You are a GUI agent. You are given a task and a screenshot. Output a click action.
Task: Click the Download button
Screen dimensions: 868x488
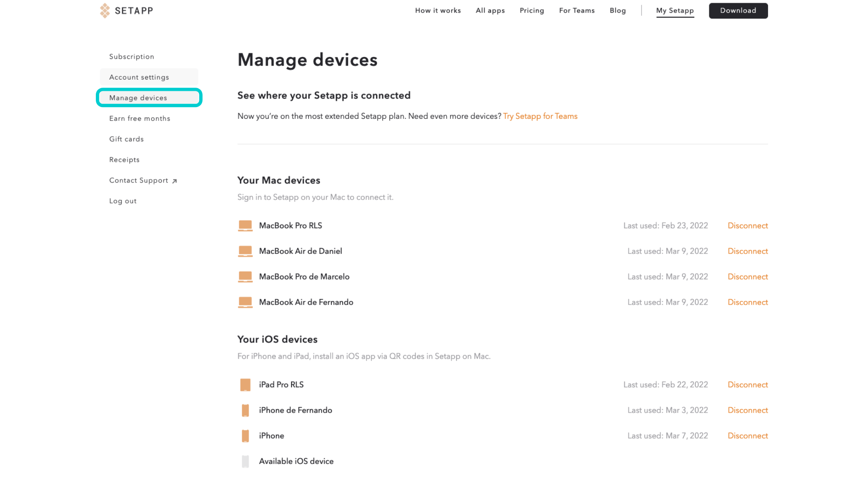click(x=738, y=10)
